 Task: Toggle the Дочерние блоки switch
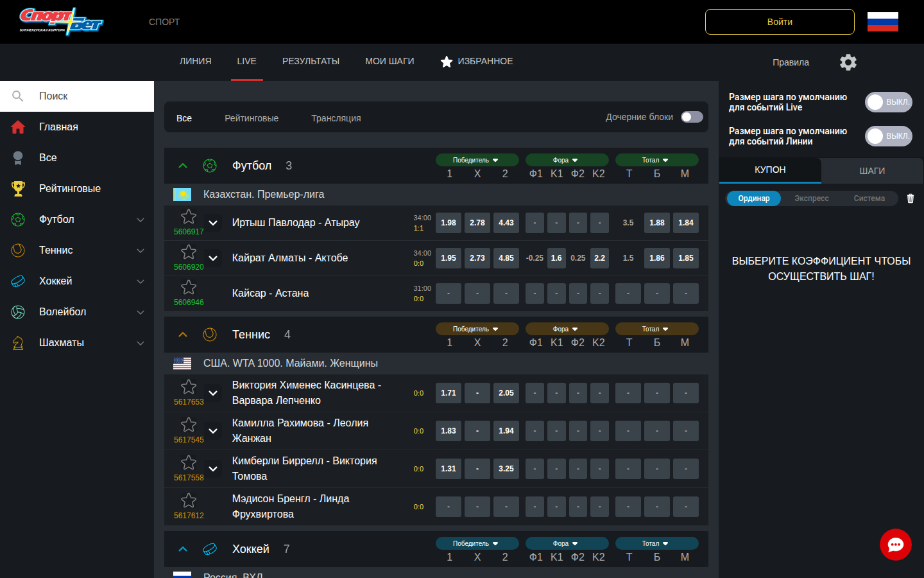point(691,117)
